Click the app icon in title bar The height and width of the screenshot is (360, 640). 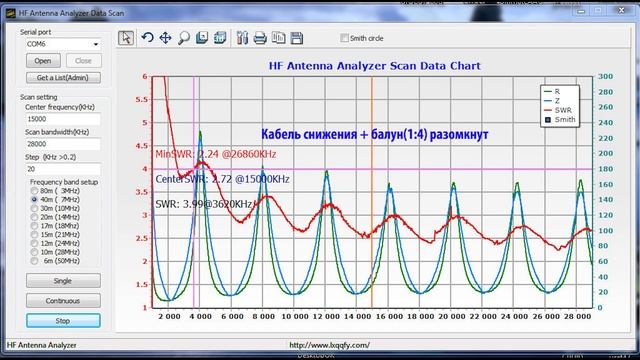pos(10,13)
